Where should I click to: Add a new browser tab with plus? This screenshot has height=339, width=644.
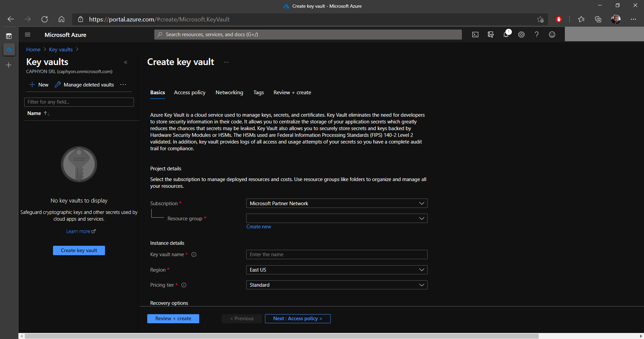(x=9, y=65)
